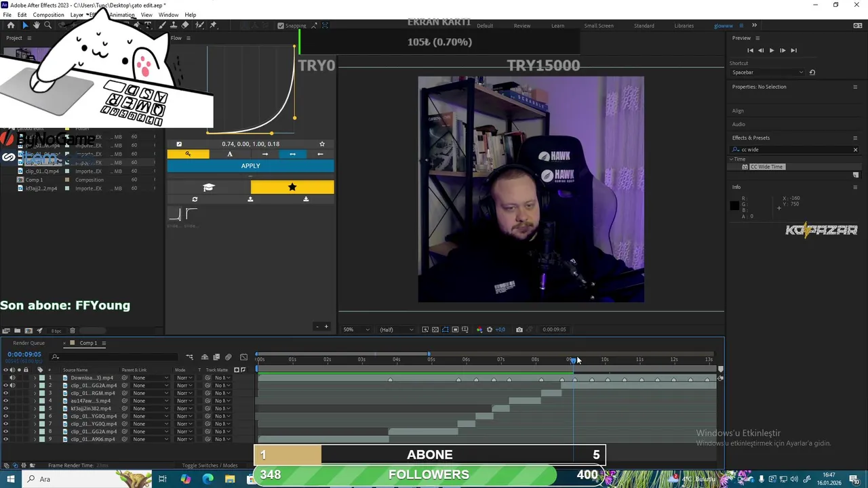The height and width of the screenshot is (488, 868).
Task: Click the Flow panel A text button
Action: point(229,154)
